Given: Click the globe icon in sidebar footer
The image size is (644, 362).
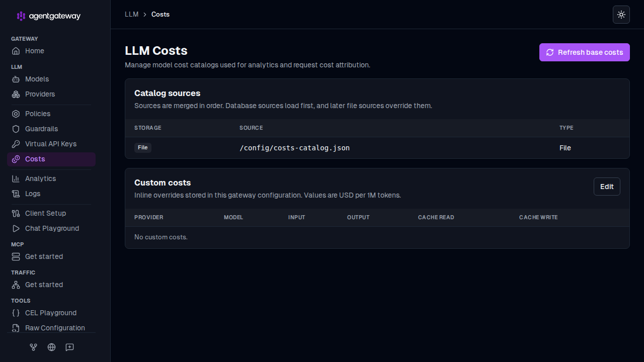Looking at the screenshot, I should (x=51, y=347).
